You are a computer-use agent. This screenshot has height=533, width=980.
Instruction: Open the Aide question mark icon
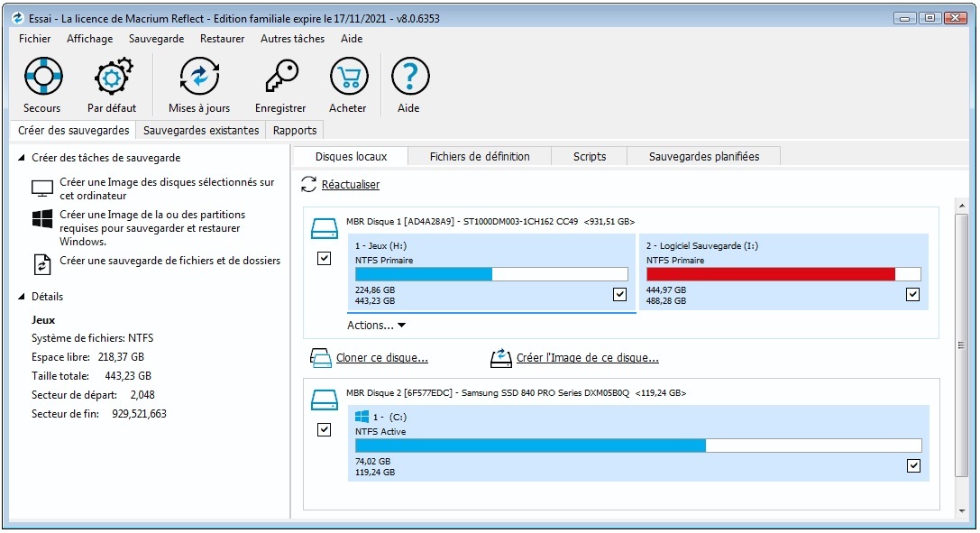tap(410, 77)
